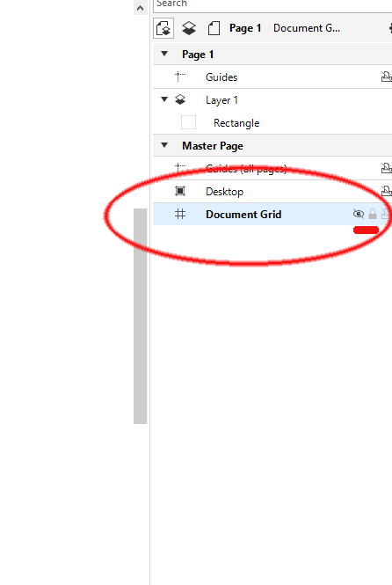
Task: Click the guides icon beside Guides
Action: tap(180, 77)
